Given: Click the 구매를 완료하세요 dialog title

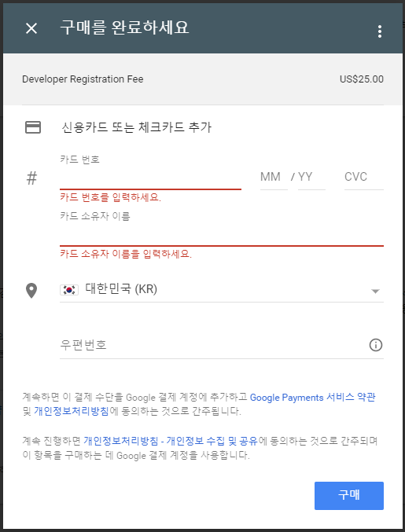Looking at the screenshot, I should [x=124, y=28].
